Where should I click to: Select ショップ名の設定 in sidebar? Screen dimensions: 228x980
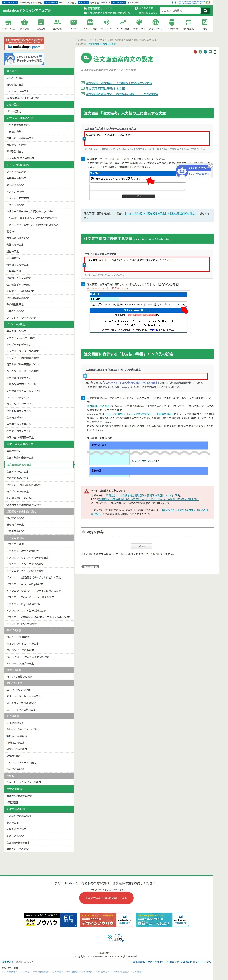(x=39, y=172)
